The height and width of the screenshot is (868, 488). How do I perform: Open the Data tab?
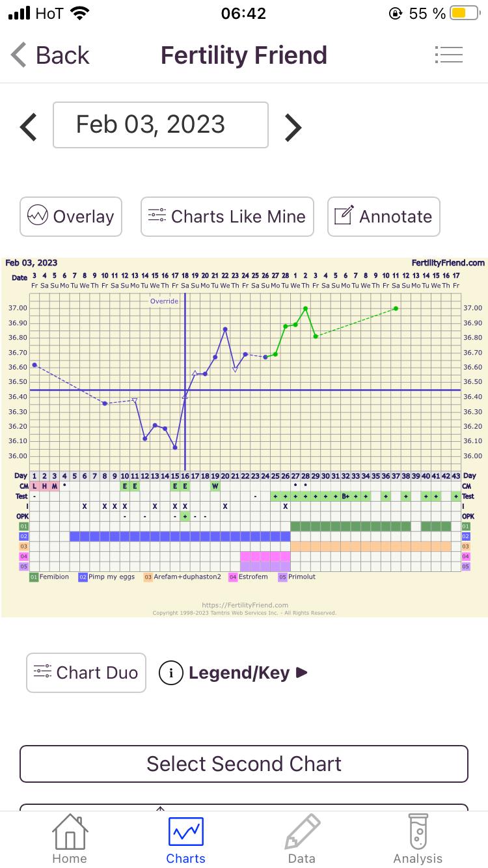click(x=302, y=838)
